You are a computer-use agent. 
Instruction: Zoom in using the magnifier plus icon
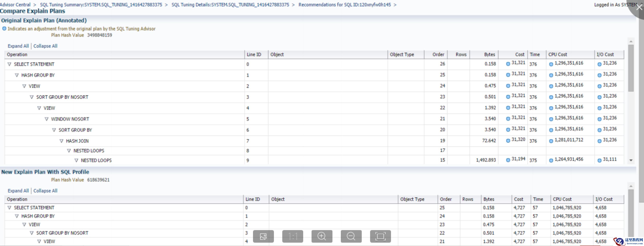pyautogui.click(x=322, y=236)
